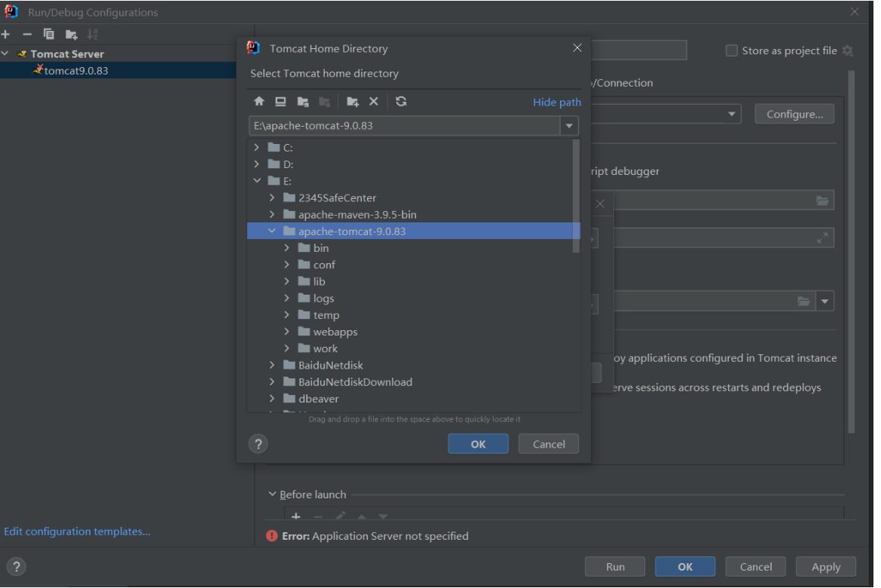The width and height of the screenshot is (881, 588).
Task: Open the help icon in Tomcat Home Directory dialog
Action: click(x=258, y=444)
